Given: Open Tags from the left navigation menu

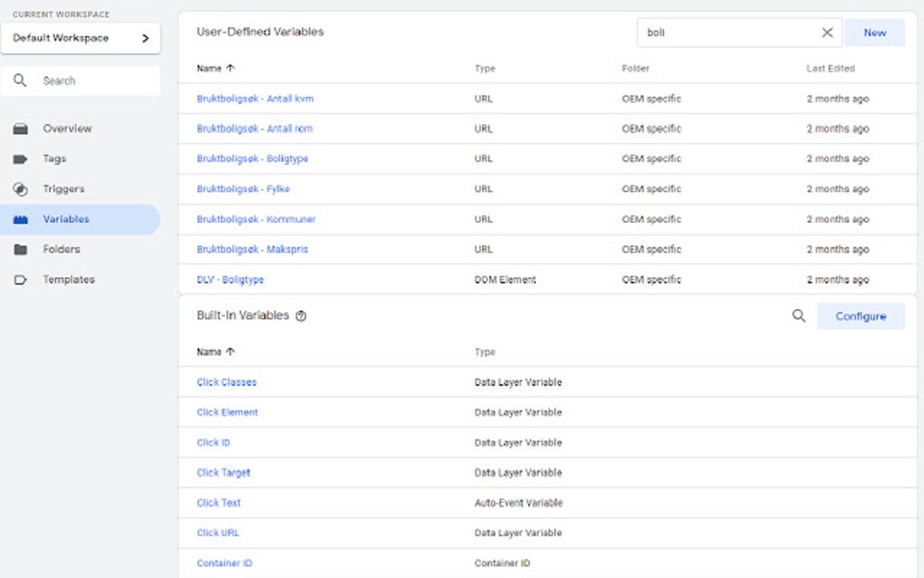Looking at the screenshot, I should point(23,158).
